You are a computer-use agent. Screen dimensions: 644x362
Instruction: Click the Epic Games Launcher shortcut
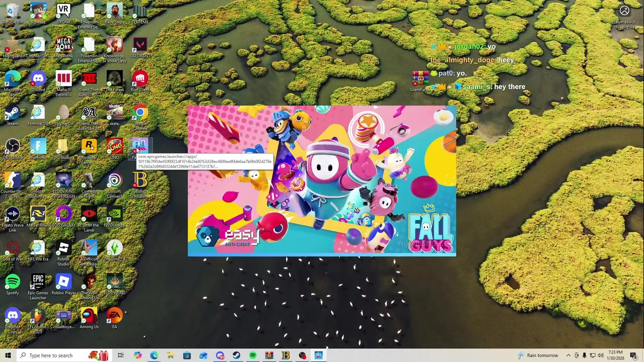click(38, 287)
